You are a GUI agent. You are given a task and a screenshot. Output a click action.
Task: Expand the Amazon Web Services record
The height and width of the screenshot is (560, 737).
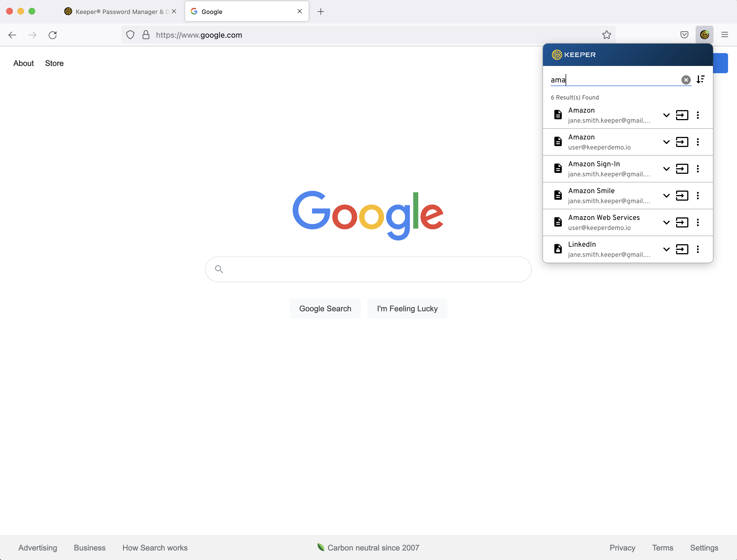click(x=666, y=223)
